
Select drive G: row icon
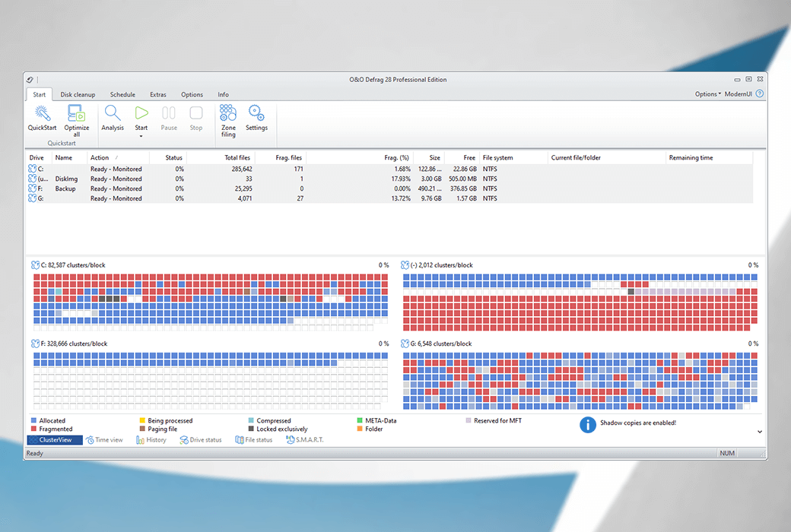pos(32,198)
